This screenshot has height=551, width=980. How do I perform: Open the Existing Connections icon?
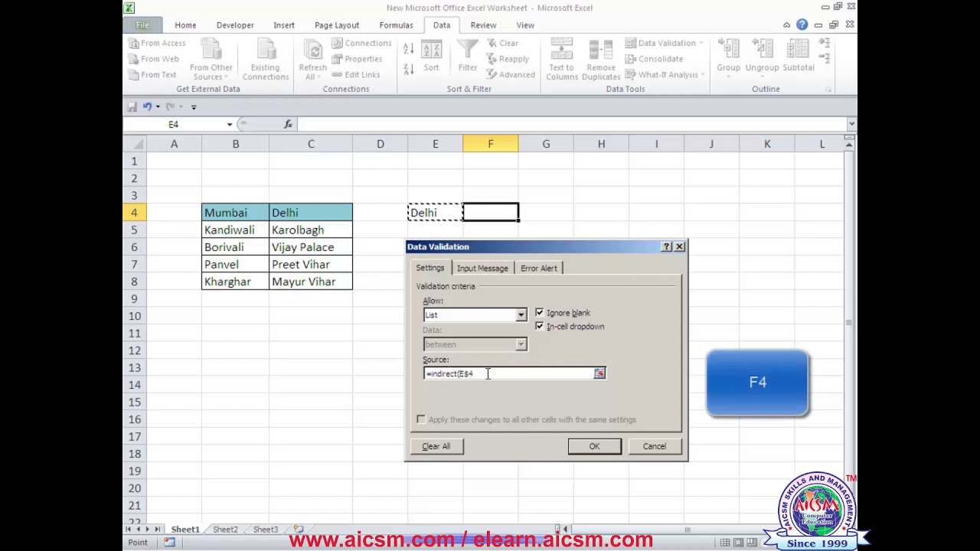[x=265, y=49]
